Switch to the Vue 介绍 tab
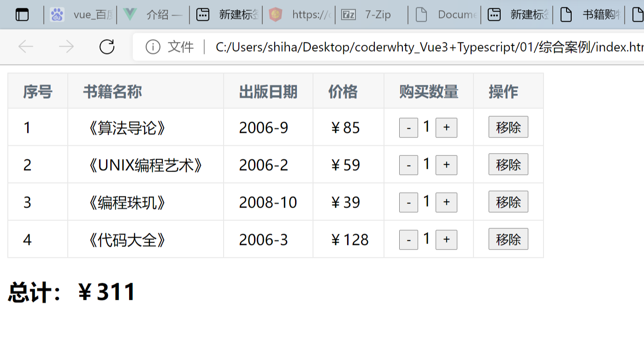 tap(154, 15)
